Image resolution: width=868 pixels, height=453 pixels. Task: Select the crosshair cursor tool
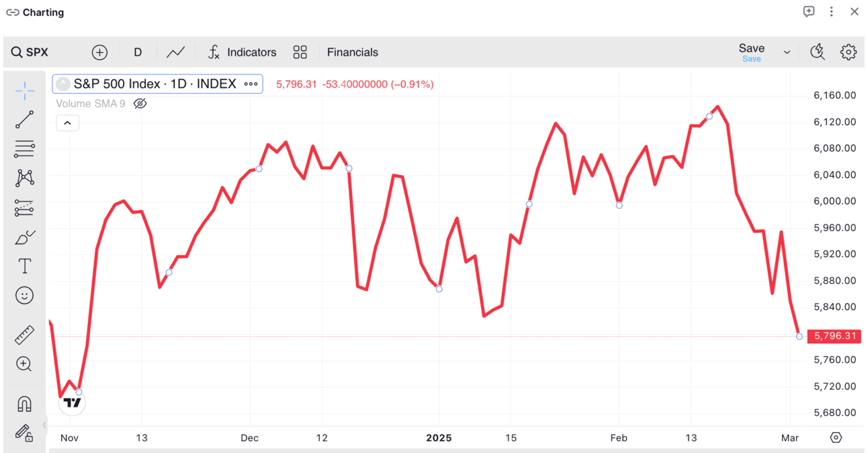[24, 91]
